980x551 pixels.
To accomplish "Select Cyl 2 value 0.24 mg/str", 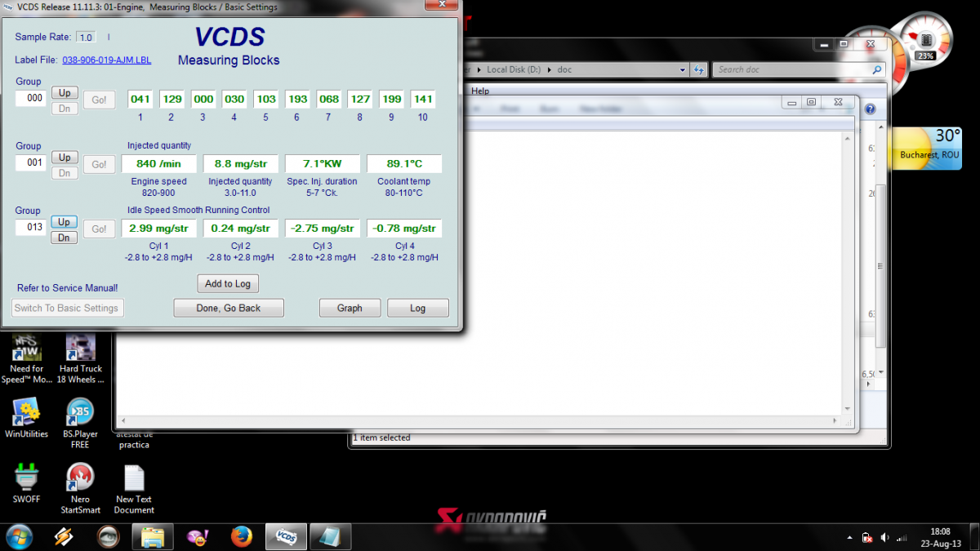I will [x=241, y=229].
